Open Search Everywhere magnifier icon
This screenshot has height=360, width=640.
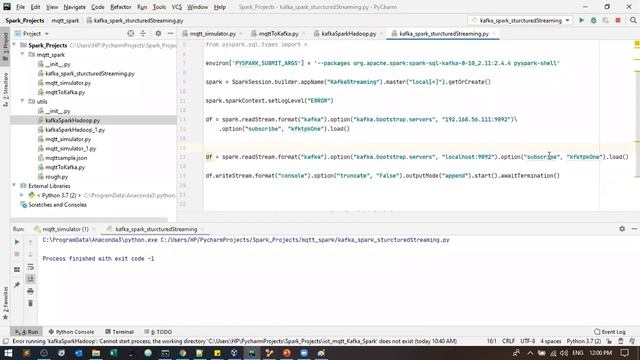point(633,20)
